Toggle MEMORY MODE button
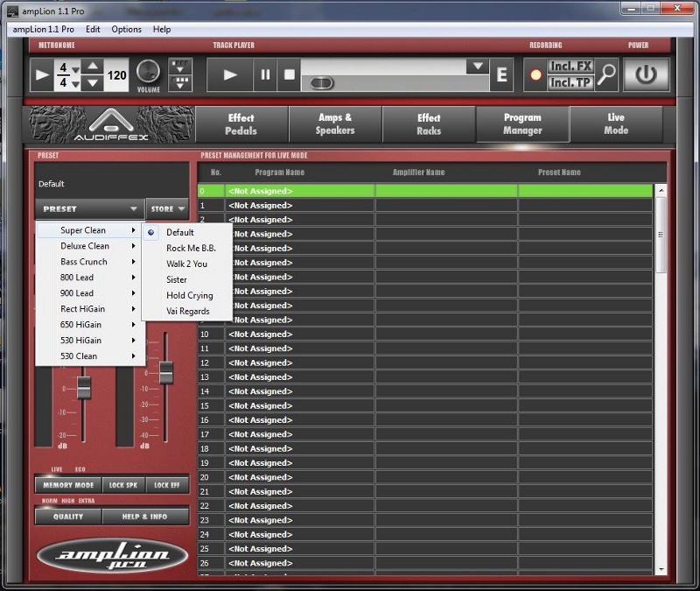This screenshot has height=591, width=700. [x=68, y=485]
